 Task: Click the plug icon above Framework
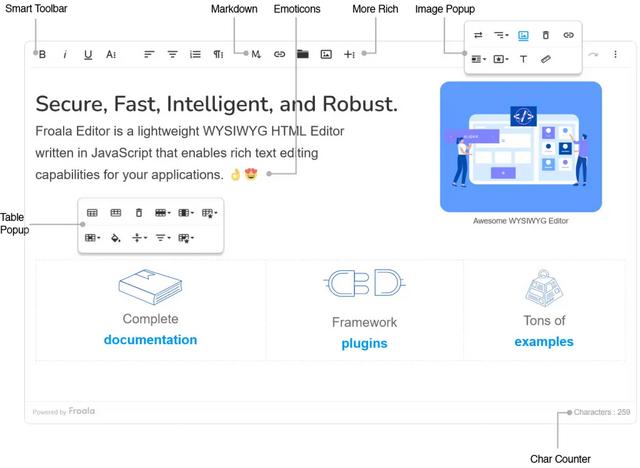click(364, 282)
